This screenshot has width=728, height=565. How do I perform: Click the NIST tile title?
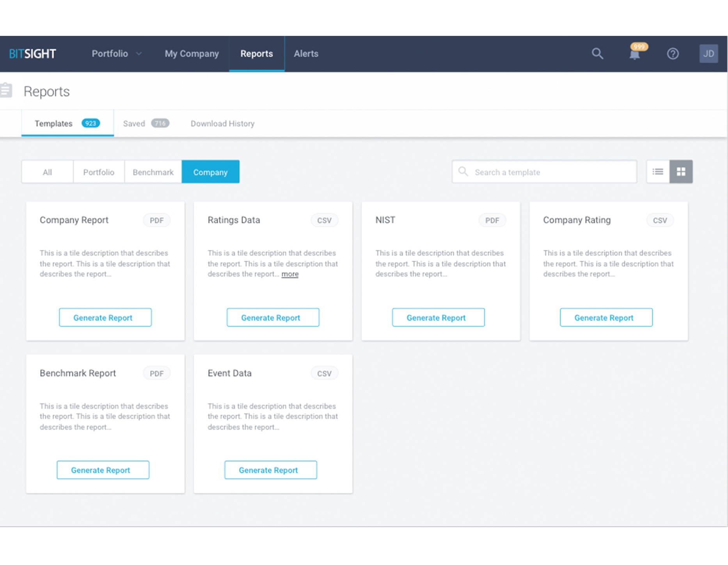pyautogui.click(x=385, y=220)
